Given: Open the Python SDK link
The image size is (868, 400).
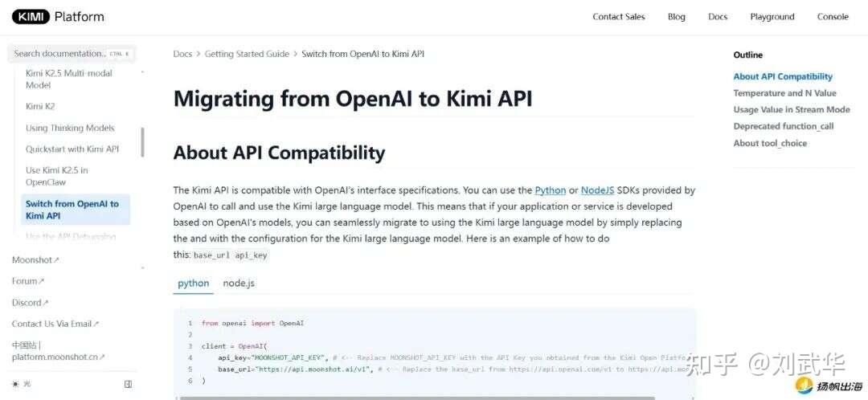Looking at the screenshot, I should point(551,190).
